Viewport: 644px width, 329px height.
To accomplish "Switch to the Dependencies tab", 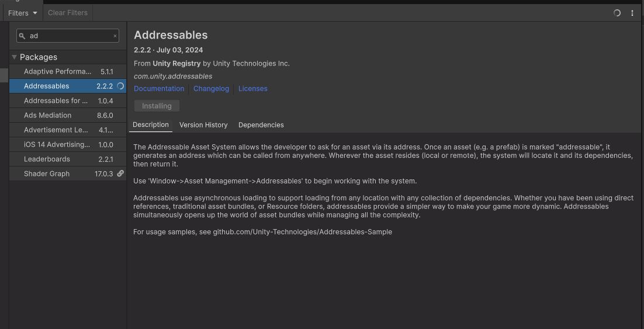I will [261, 125].
